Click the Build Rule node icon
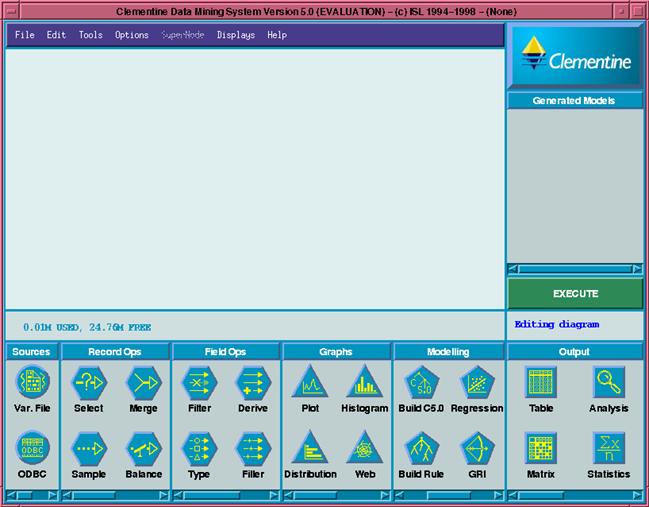 pos(421,448)
